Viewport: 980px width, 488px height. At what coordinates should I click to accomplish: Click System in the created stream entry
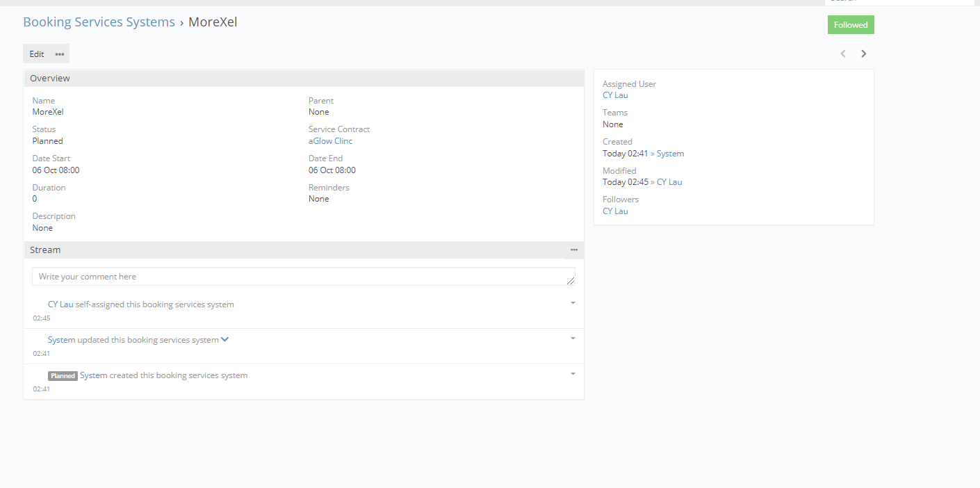point(94,375)
